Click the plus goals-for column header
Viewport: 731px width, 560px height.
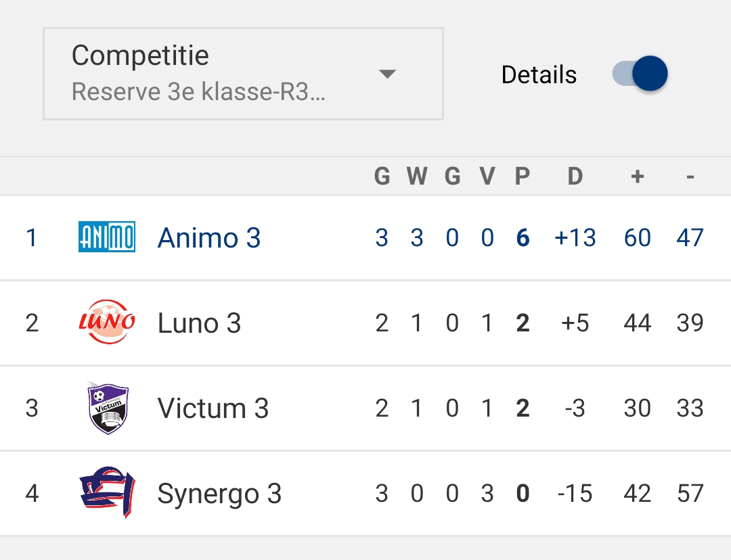638,176
